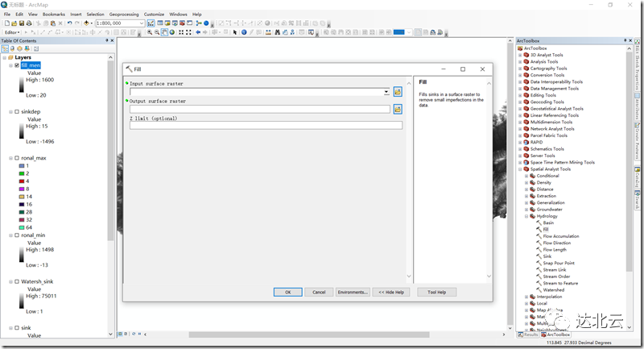The width and height of the screenshot is (644, 349).
Task: Click the red color 4 swatch in ronal_max
Action: point(22,181)
